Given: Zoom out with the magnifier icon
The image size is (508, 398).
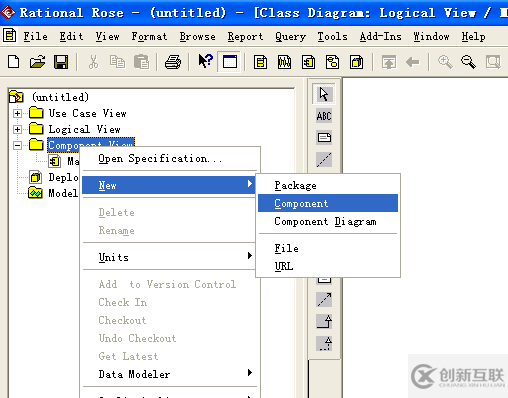Looking at the screenshot, I should click(x=468, y=62).
